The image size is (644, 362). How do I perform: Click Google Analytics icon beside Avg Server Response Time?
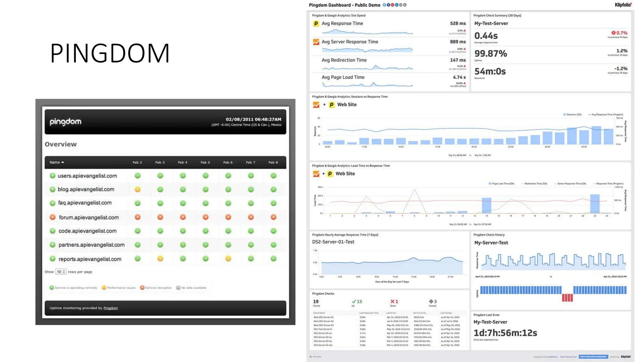[316, 42]
